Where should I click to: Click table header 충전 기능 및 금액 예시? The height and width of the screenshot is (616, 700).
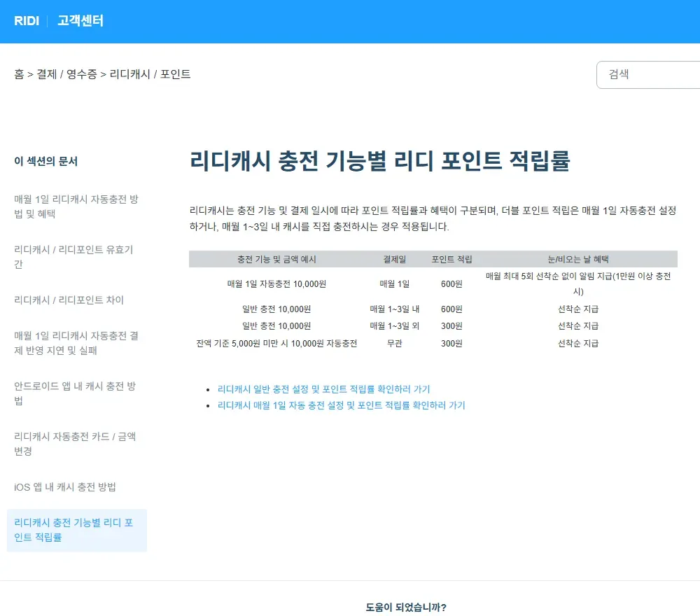[x=276, y=259]
